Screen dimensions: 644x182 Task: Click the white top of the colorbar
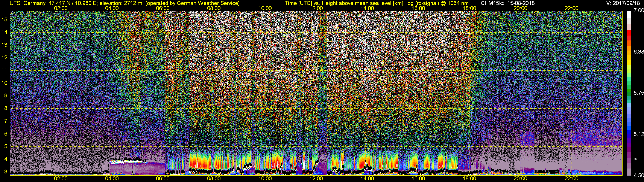point(629,15)
